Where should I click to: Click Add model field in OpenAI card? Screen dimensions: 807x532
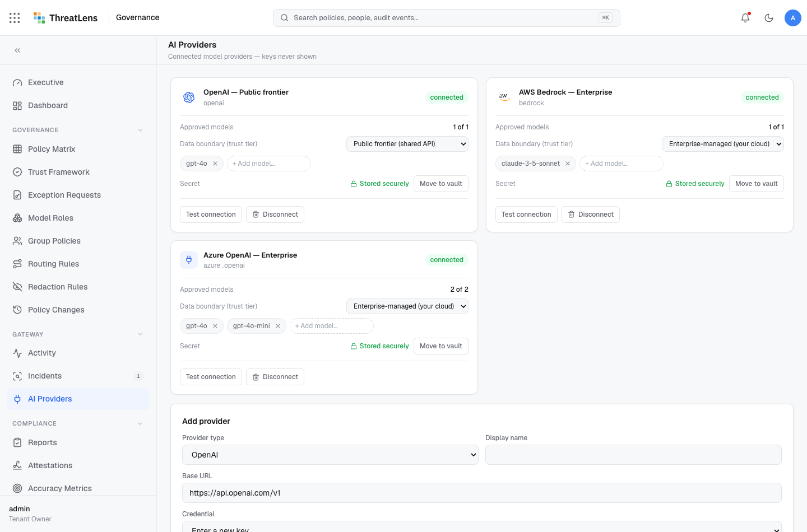pos(269,164)
